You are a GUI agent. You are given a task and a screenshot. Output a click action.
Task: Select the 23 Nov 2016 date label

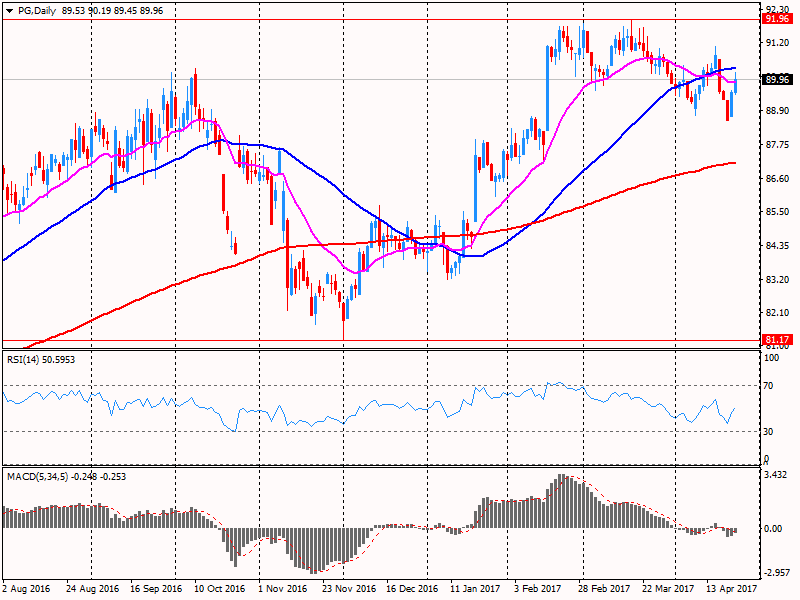coord(349,588)
